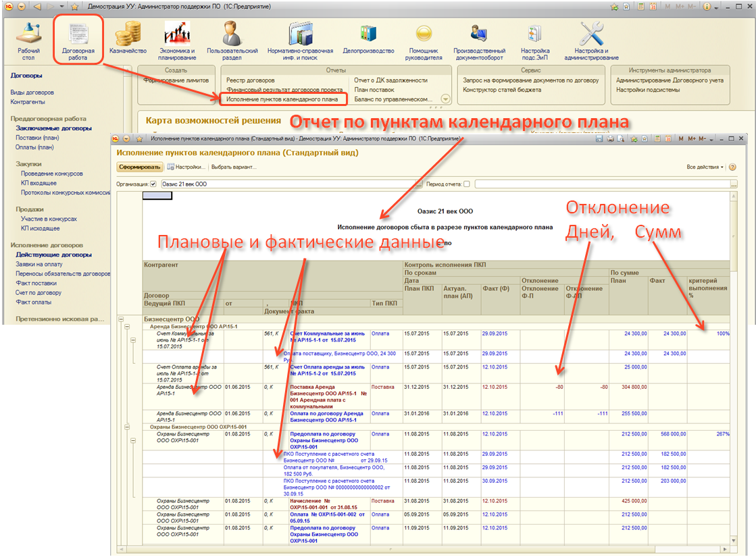Collapse the Охраны Бизнесцентр ООО group
The image size is (756, 557).
[127, 427]
